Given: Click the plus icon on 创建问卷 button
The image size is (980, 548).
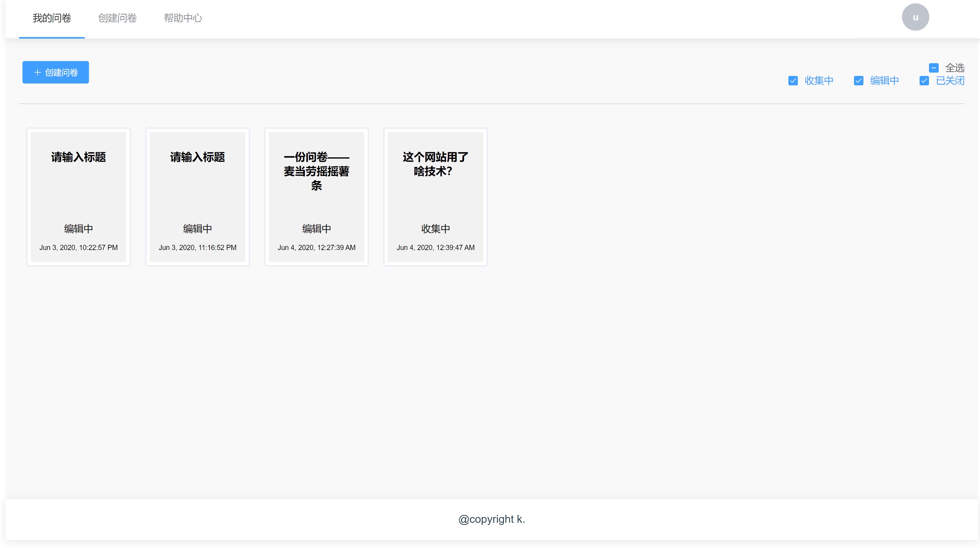Looking at the screenshot, I should pos(37,72).
